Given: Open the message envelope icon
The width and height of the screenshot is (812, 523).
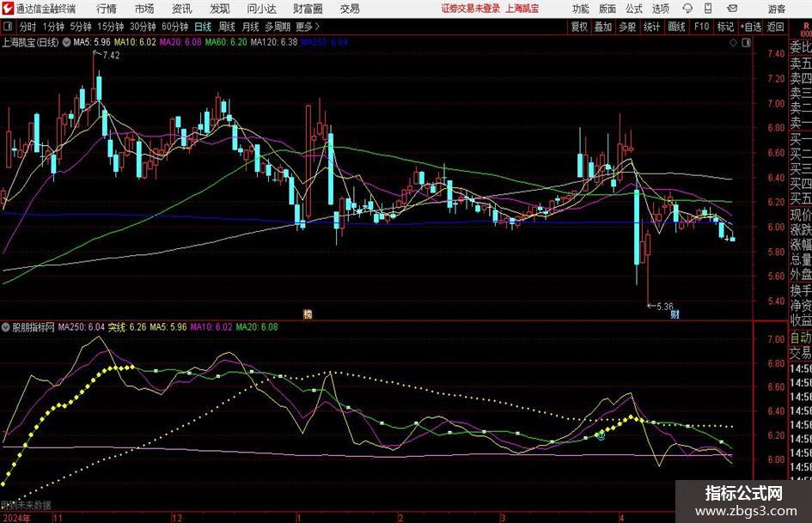Looking at the screenshot, I should coord(732,9).
